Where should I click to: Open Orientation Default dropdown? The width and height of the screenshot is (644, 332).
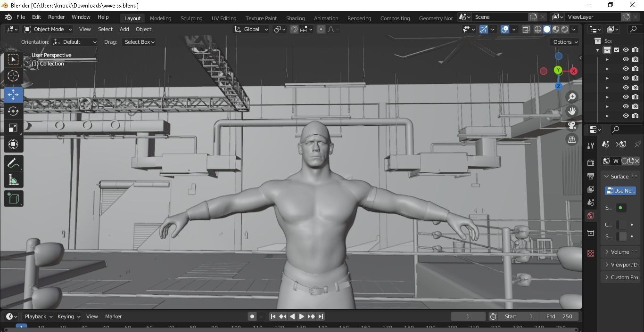(x=75, y=42)
